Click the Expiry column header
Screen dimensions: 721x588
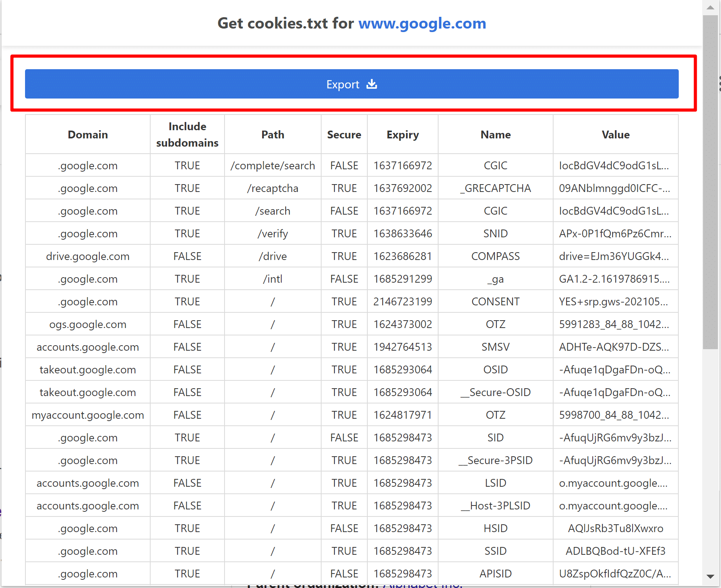pyautogui.click(x=403, y=134)
